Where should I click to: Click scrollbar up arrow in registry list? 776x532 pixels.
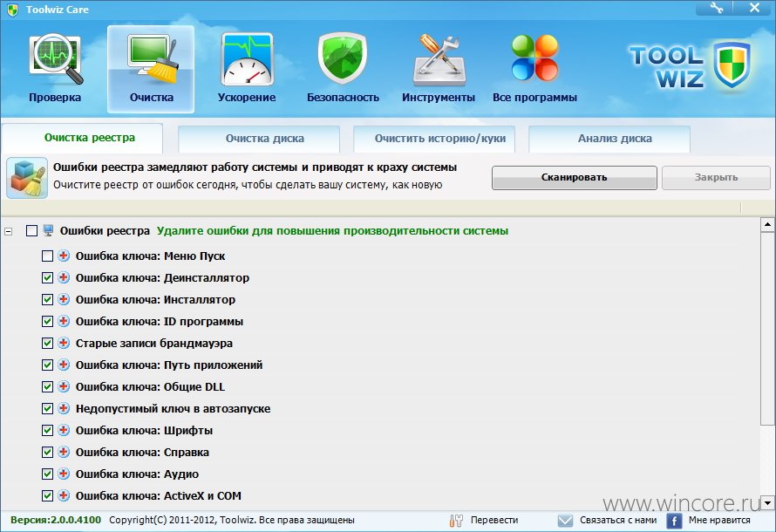(x=767, y=225)
